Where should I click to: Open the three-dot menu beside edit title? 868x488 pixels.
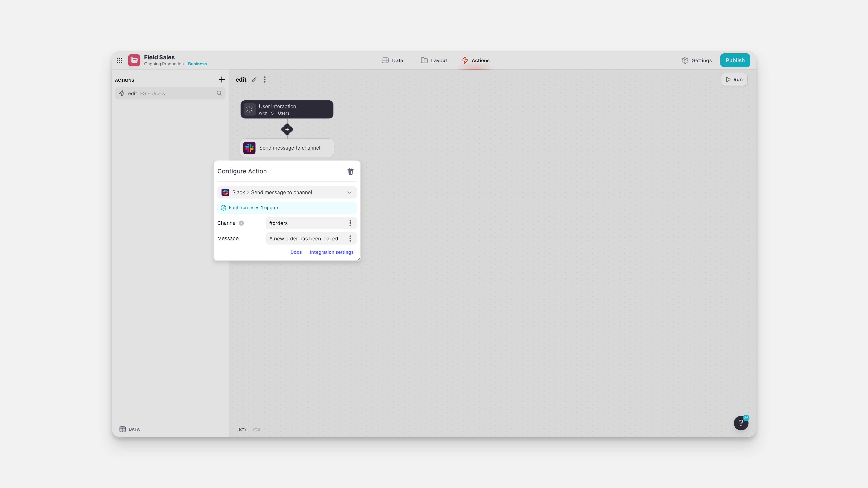[265, 79]
